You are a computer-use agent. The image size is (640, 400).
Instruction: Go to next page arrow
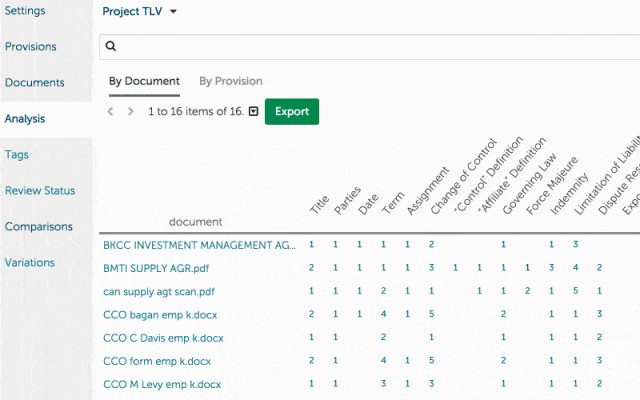131,111
